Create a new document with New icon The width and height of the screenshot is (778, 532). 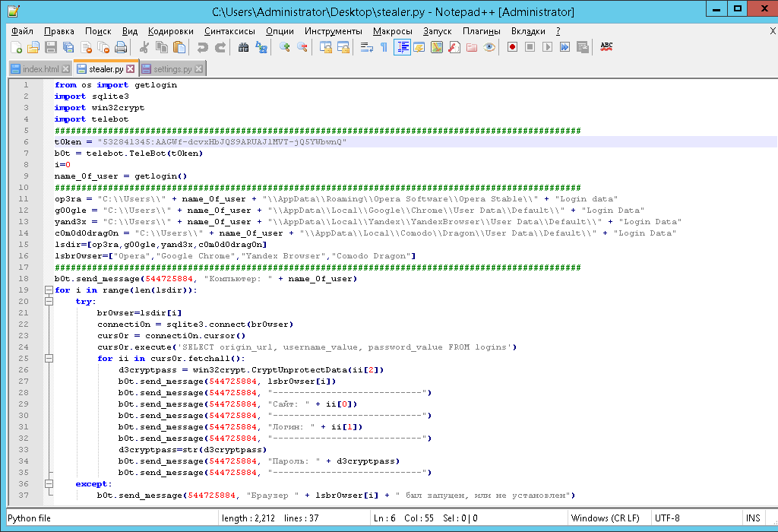pyautogui.click(x=16, y=47)
